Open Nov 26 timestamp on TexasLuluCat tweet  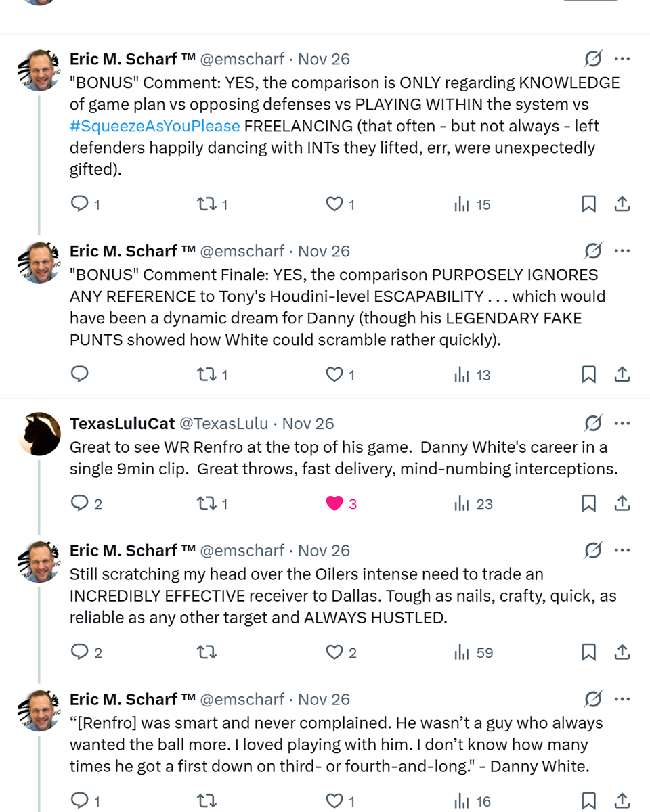308,424
